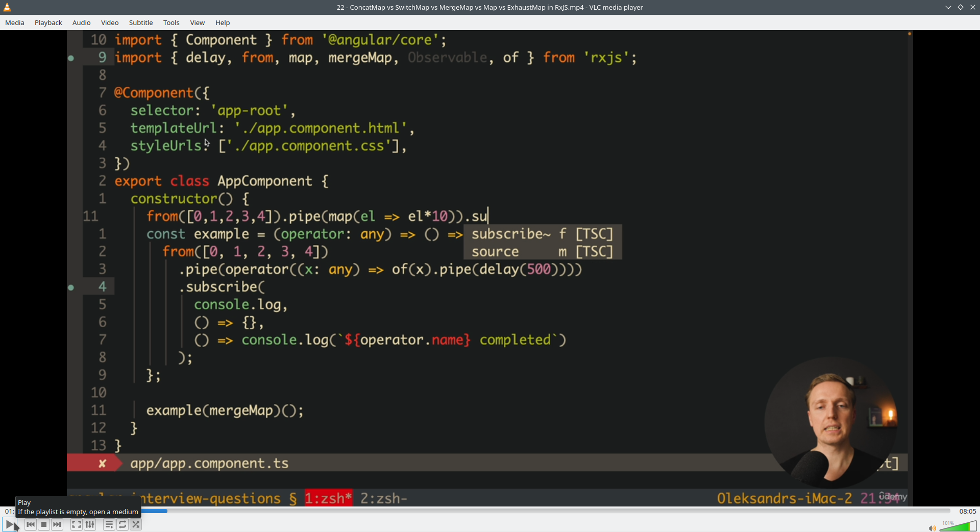The width and height of the screenshot is (980, 532).
Task: Open the Video menu
Action: 110,22
